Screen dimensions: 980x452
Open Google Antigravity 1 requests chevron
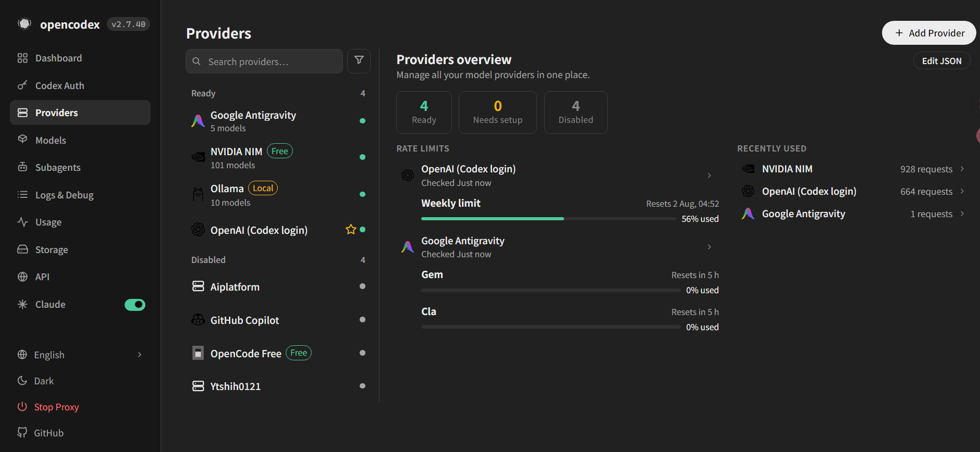(962, 214)
